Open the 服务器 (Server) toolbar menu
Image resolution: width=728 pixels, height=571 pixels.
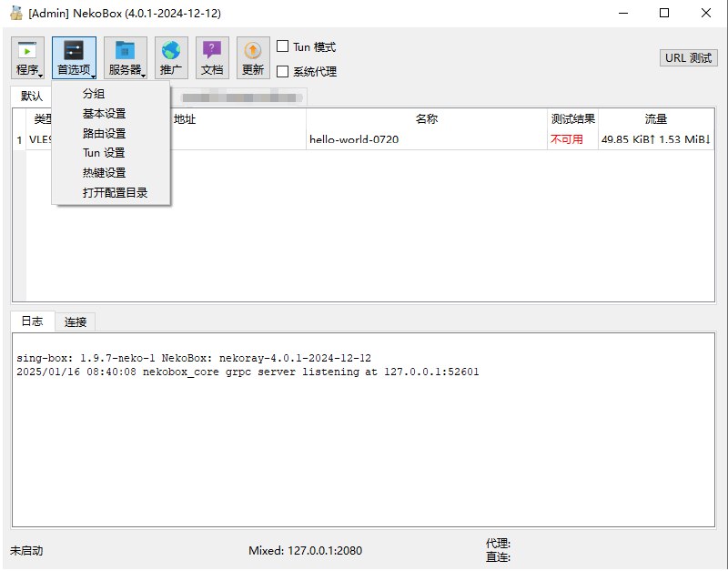click(x=126, y=57)
